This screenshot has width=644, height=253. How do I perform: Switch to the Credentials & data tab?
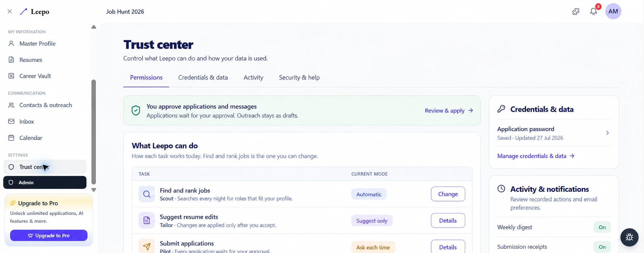(x=203, y=78)
